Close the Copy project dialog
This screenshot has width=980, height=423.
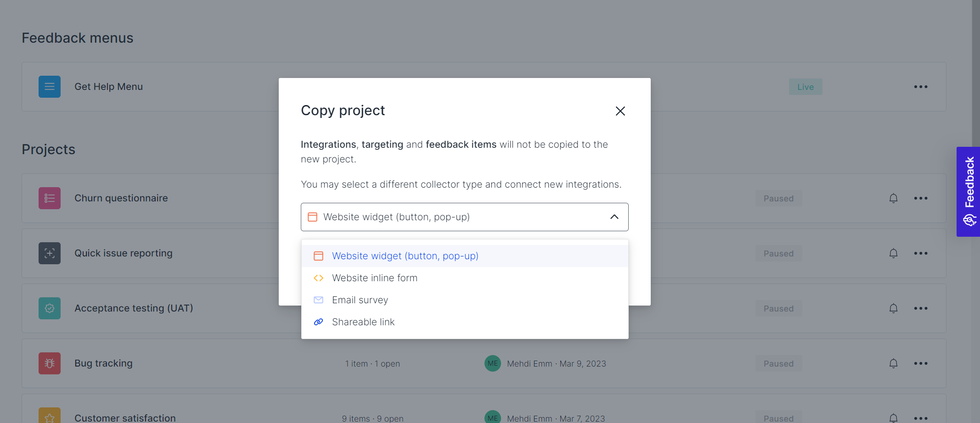click(620, 111)
